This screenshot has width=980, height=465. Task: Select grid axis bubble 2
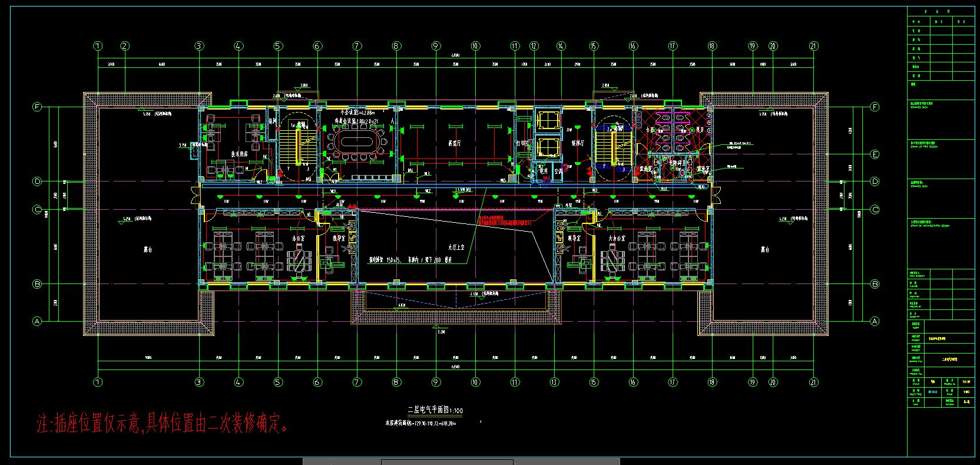click(124, 46)
